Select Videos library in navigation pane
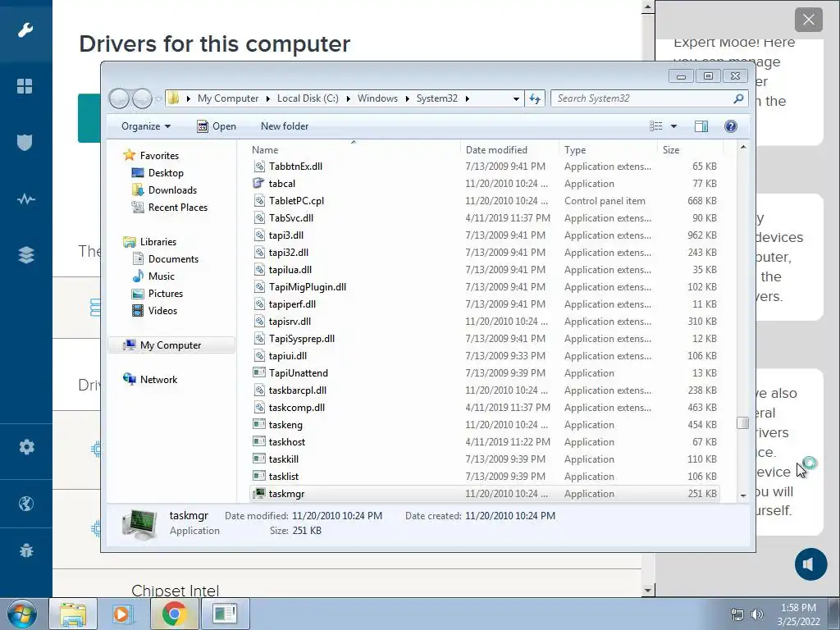 162,311
